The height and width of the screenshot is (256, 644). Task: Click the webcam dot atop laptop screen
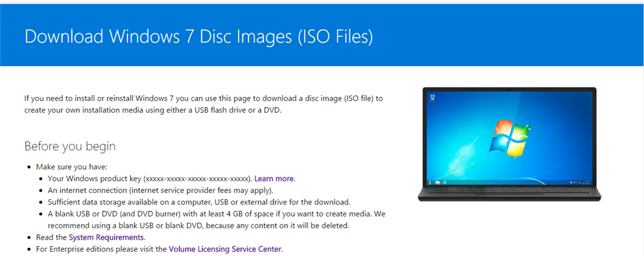pyautogui.click(x=509, y=89)
